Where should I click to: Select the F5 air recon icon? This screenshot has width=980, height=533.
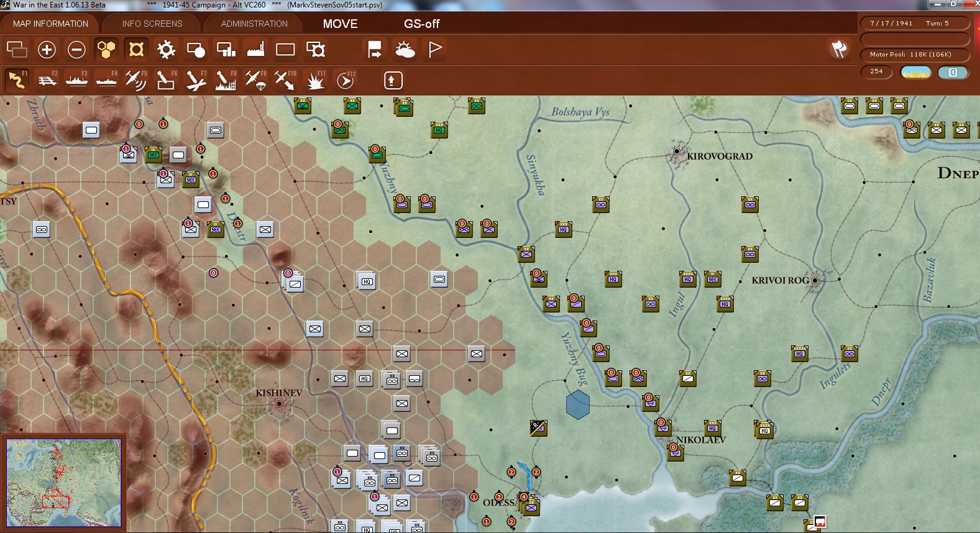136,80
